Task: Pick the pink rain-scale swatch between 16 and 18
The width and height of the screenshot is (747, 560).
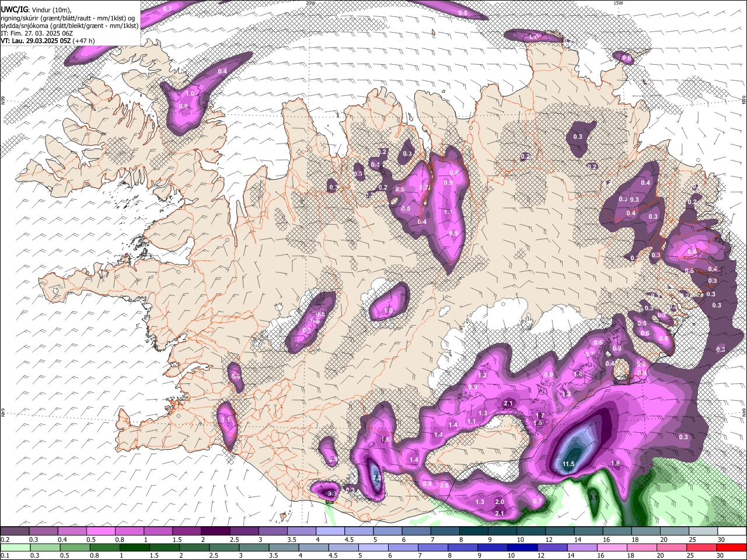Action: point(612,548)
